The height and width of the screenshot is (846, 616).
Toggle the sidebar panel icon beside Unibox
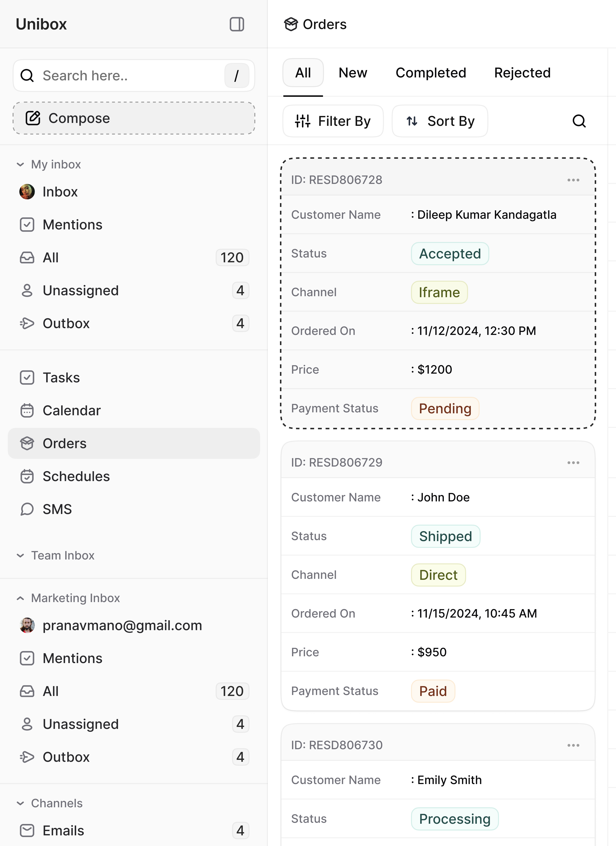[x=237, y=24]
